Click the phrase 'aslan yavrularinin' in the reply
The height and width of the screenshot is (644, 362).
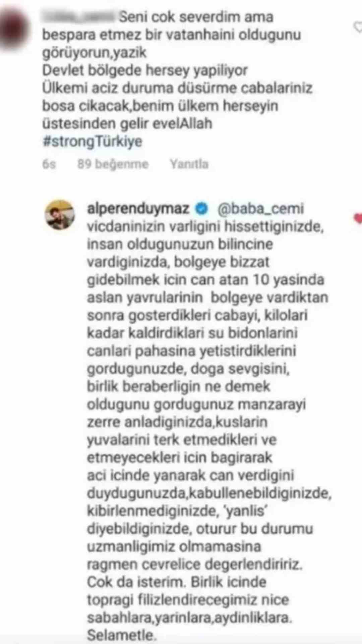[145, 298]
